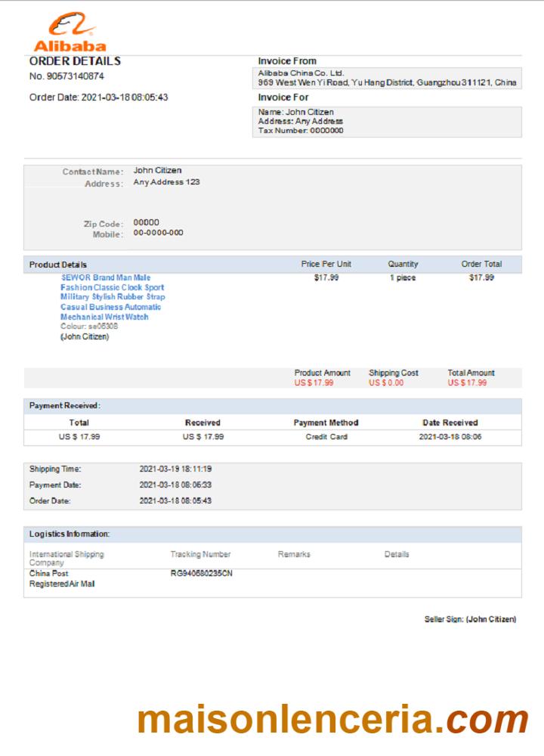Click the order number 90573140874

tap(66, 76)
